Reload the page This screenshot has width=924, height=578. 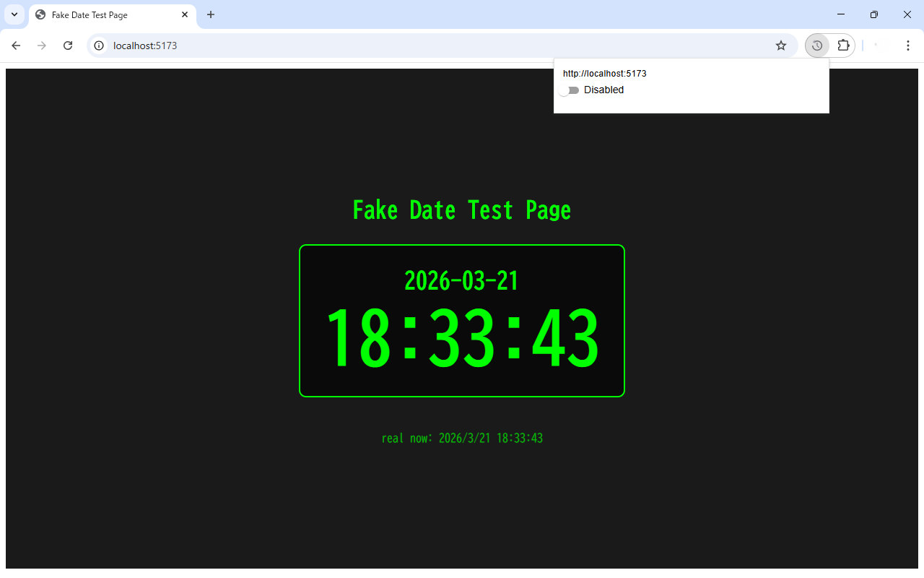68,46
